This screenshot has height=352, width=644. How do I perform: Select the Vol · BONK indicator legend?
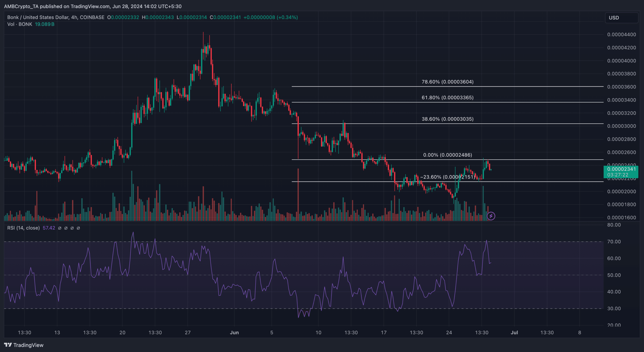point(20,24)
